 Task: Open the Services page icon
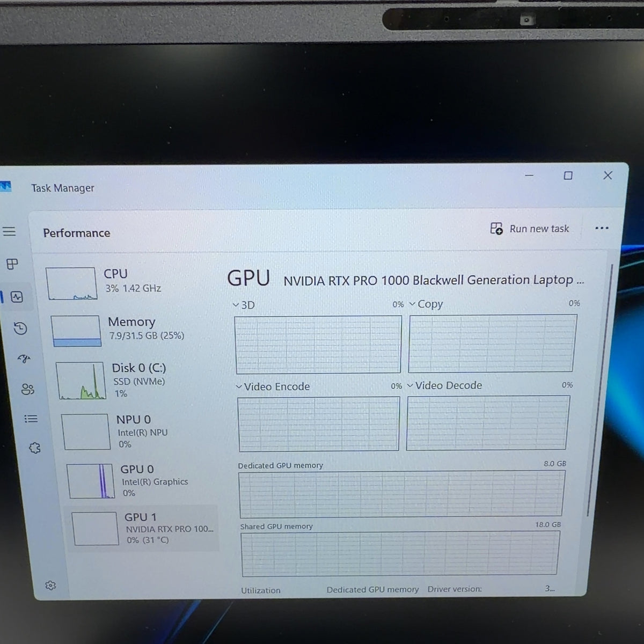click(35, 448)
